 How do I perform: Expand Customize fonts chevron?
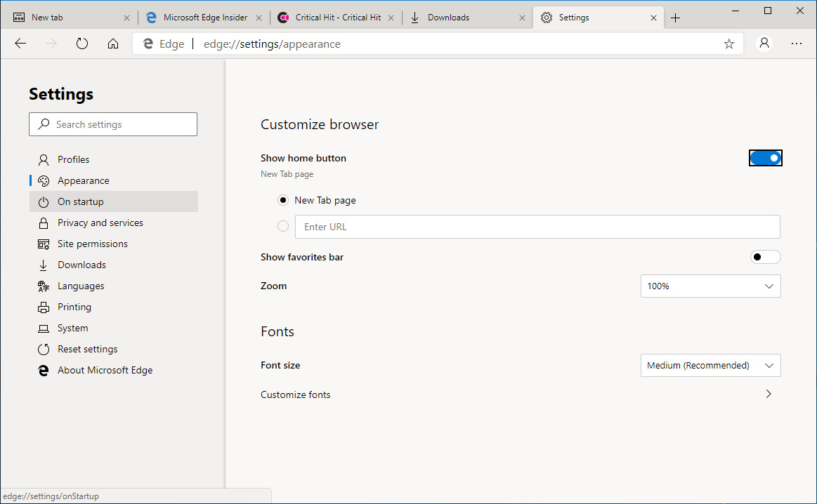click(x=768, y=394)
